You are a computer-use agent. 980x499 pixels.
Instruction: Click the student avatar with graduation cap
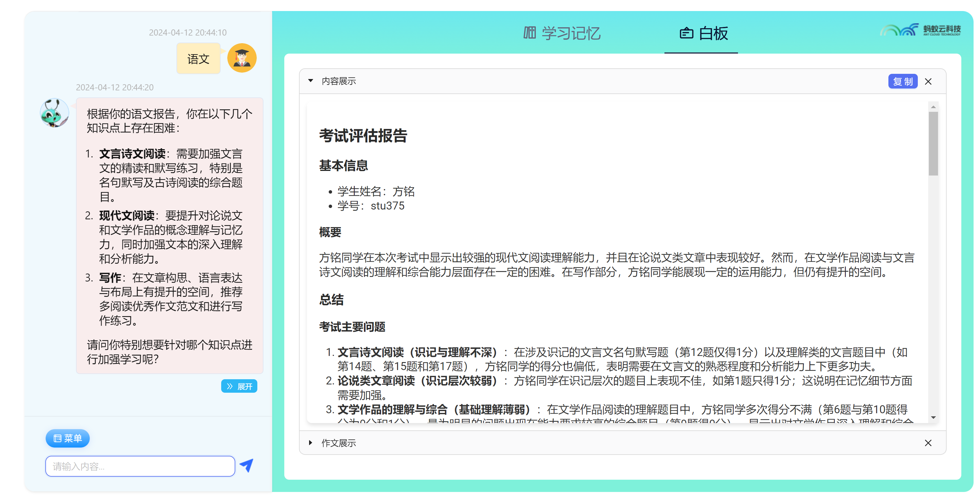click(x=242, y=58)
